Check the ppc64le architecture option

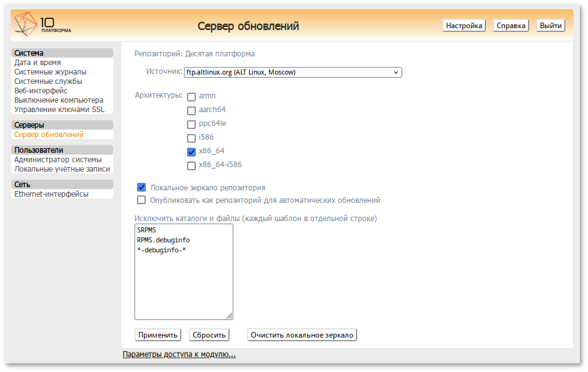tap(191, 124)
